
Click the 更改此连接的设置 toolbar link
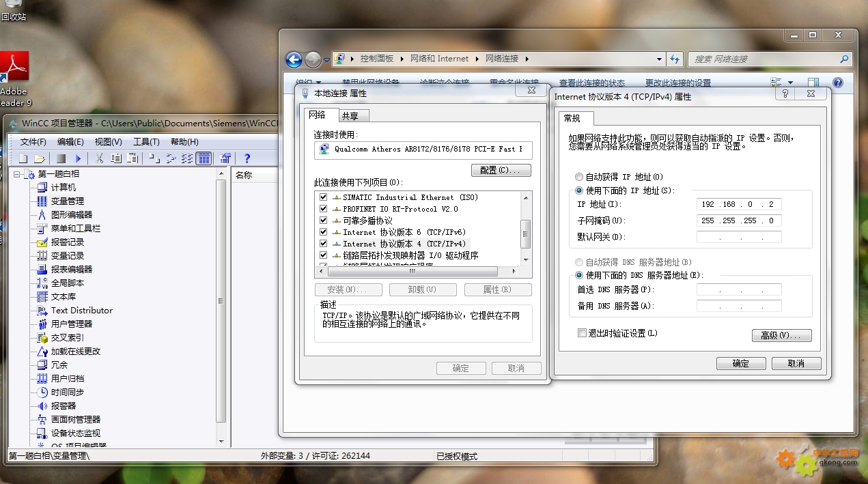(x=678, y=83)
